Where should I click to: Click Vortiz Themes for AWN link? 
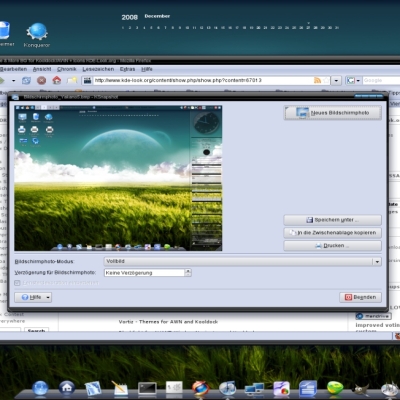[168, 322]
